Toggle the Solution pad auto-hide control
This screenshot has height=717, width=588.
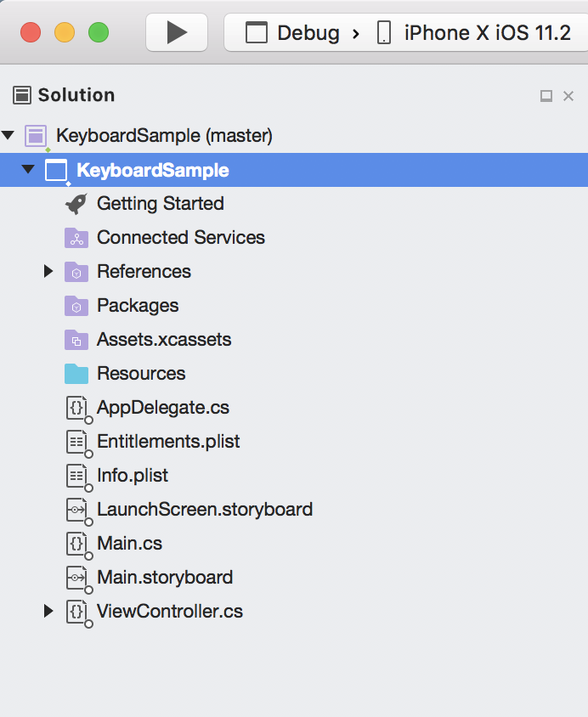click(546, 96)
